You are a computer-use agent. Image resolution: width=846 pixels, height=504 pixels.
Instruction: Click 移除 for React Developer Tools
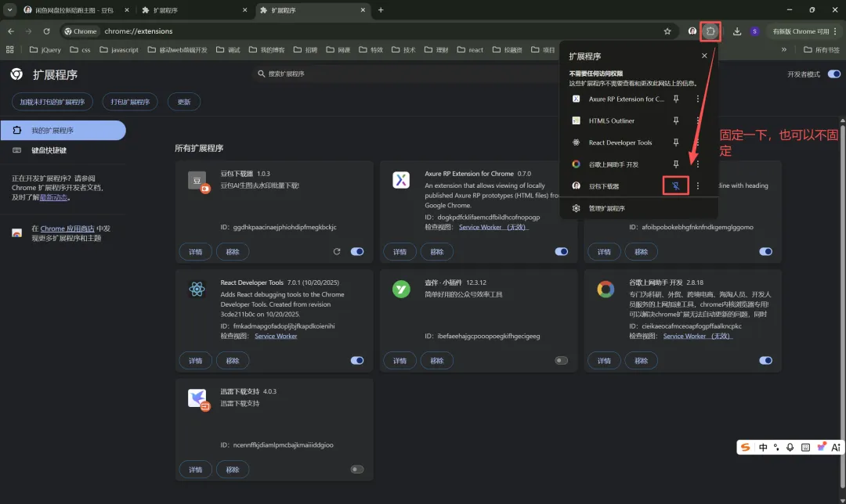pos(233,361)
